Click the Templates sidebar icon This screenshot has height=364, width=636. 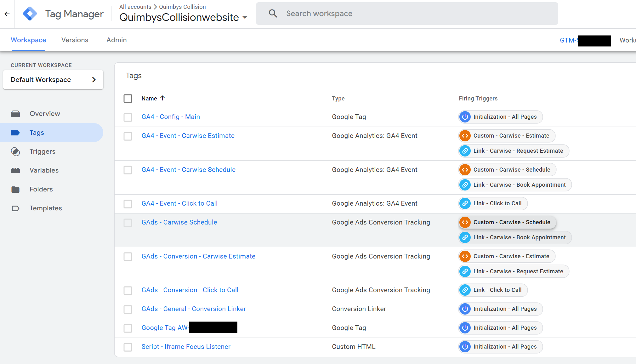[x=15, y=208]
